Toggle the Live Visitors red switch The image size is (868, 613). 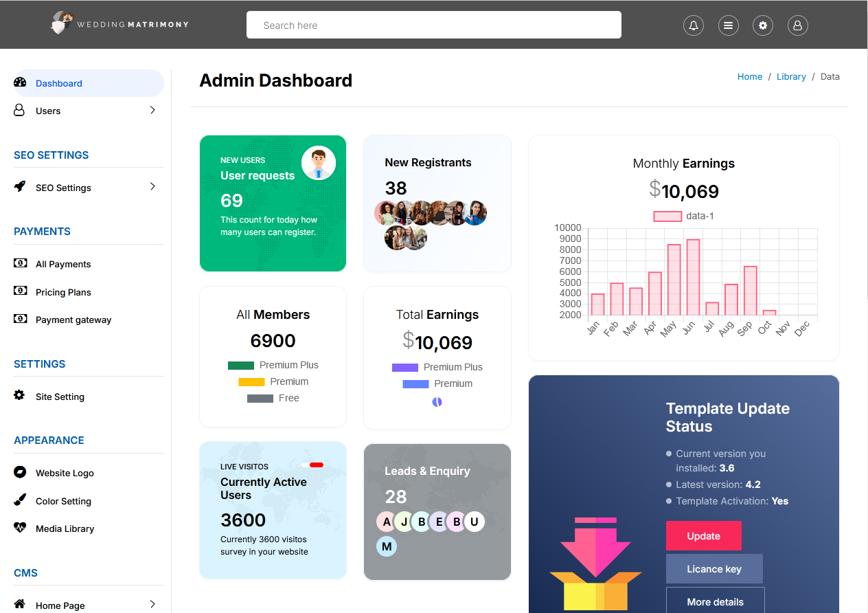tap(313, 465)
